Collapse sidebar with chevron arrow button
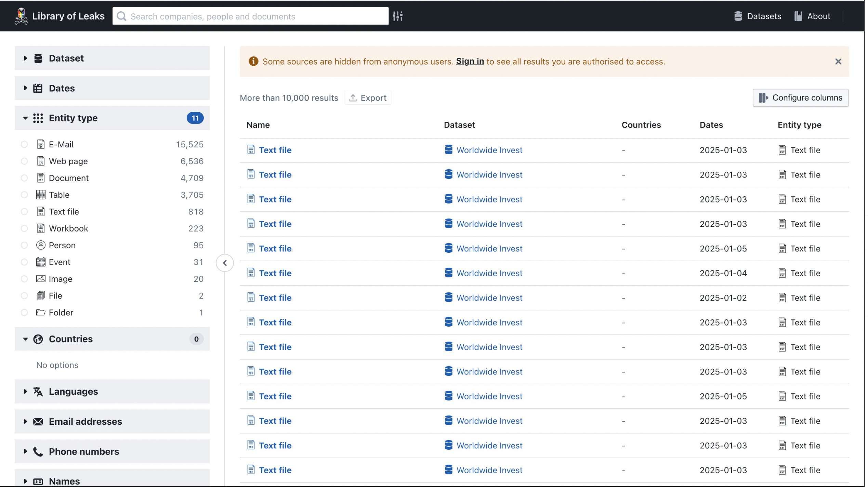This screenshot has width=868, height=487. (x=225, y=263)
